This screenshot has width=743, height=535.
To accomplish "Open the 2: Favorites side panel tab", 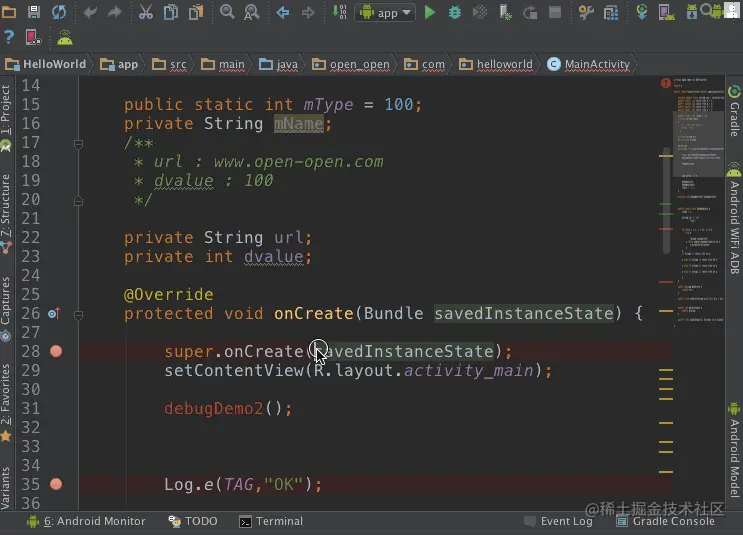I will 6,402.
